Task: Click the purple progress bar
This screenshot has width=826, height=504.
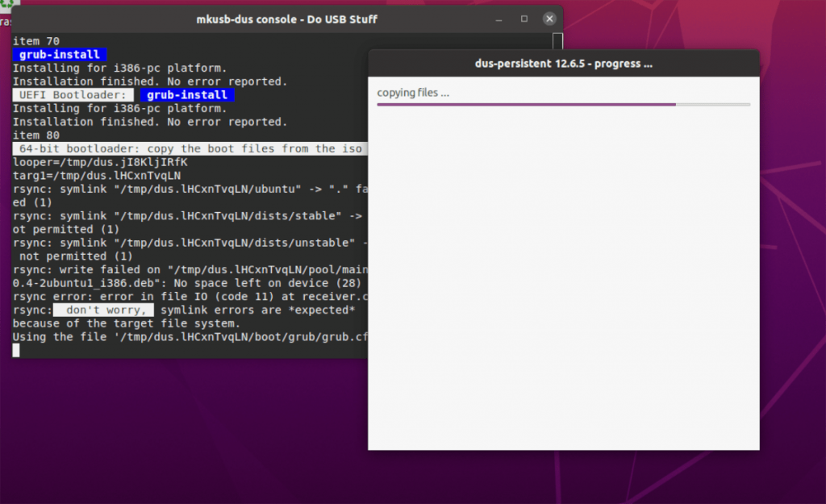Action: pyautogui.click(x=524, y=105)
